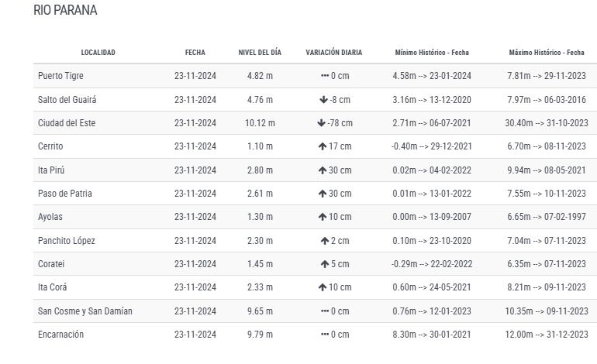Image resolution: width=597 pixels, height=364 pixels.
Task: Click the up arrow in Cerrito row
Action: pyautogui.click(x=322, y=146)
